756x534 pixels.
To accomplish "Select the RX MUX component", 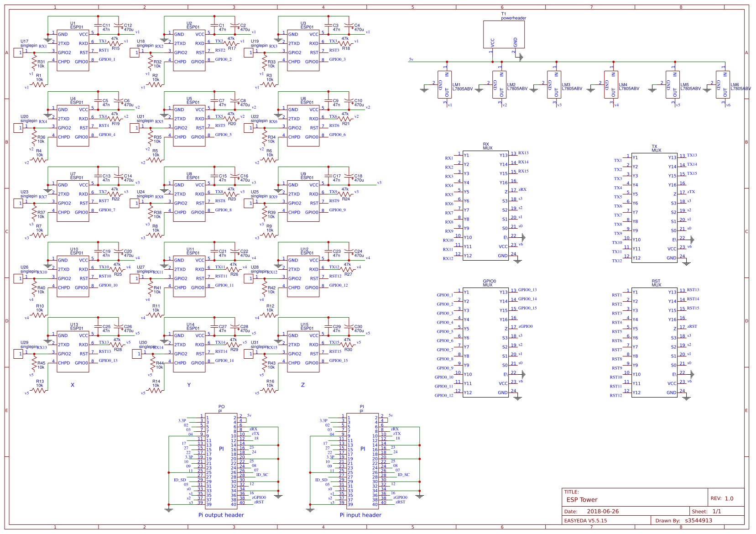I will [x=487, y=205].
